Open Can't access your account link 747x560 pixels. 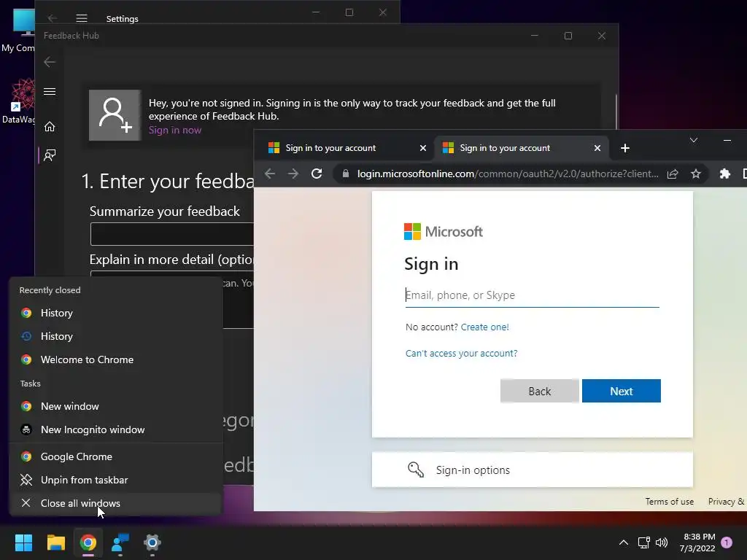(461, 354)
